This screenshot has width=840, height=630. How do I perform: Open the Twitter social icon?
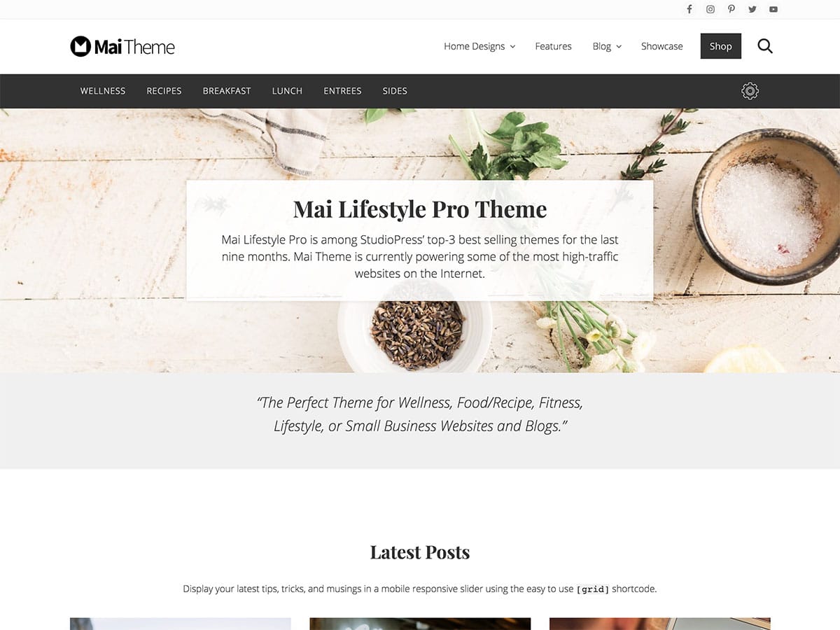click(752, 9)
